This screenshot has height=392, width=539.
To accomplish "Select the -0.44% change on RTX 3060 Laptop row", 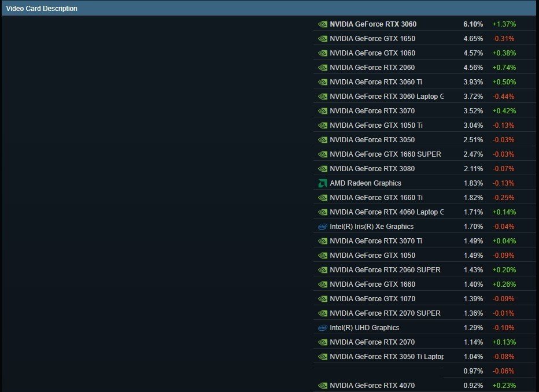I will pyautogui.click(x=503, y=96).
